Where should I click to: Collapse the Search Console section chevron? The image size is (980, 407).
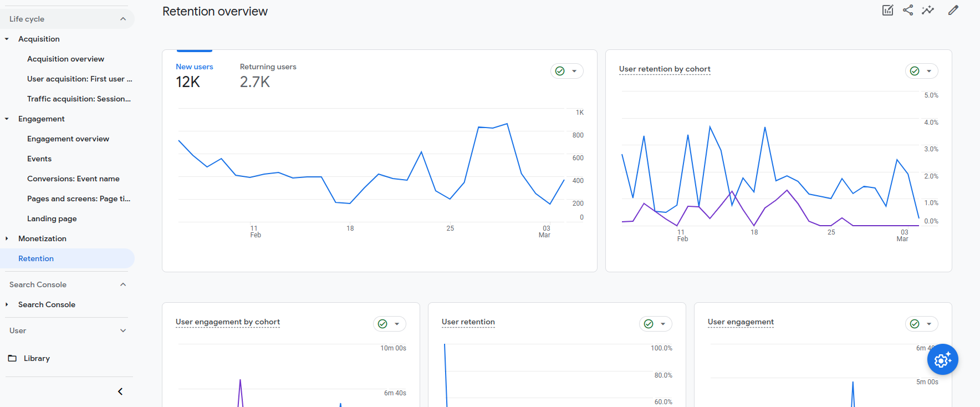coord(123,284)
